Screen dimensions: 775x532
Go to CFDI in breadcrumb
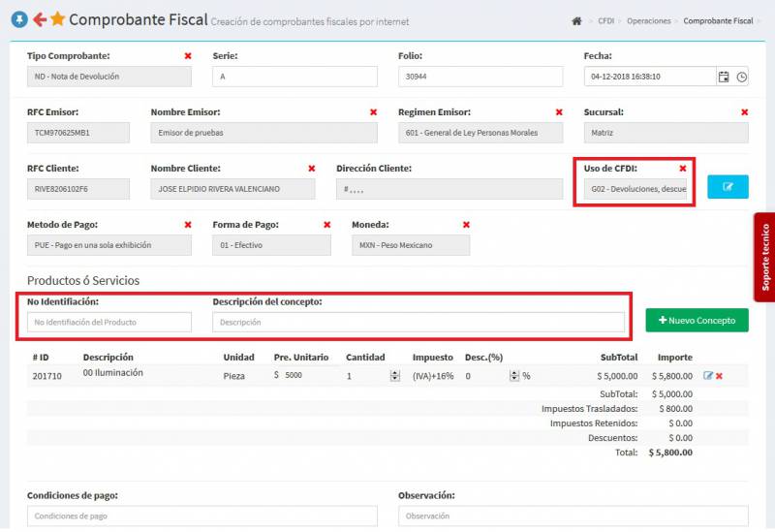605,20
